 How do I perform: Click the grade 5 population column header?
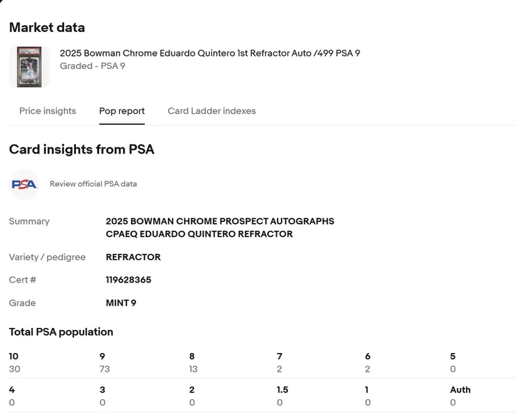[453, 357]
